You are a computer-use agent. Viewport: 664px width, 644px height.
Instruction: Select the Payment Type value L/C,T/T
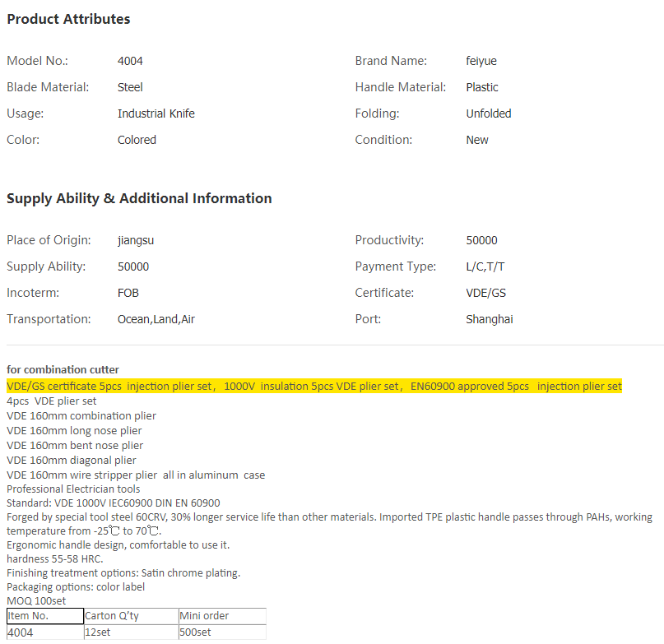(x=486, y=266)
